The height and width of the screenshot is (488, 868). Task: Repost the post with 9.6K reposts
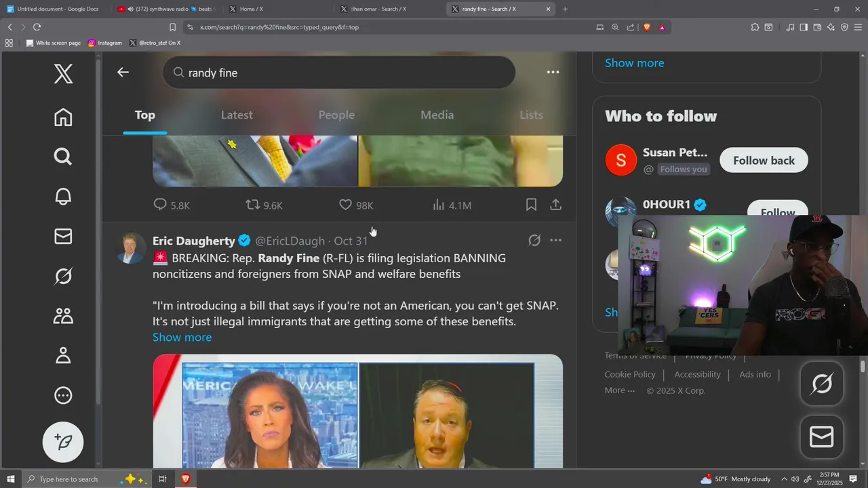coord(264,205)
